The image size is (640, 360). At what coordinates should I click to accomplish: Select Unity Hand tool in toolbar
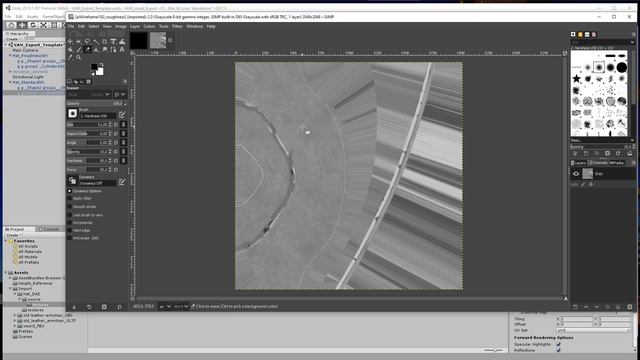[11, 25]
